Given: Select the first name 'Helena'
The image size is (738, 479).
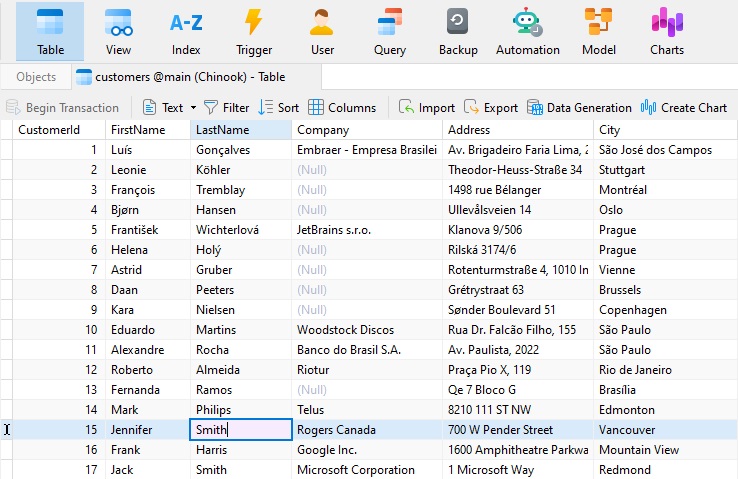Looking at the screenshot, I should point(148,250).
